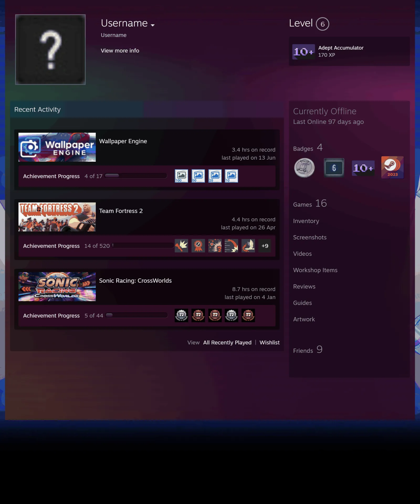Image resolution: width=420 pixels, height=504 pixels.
Task: Open Videos from the sidebar
Action: click(x=302, y=254)
